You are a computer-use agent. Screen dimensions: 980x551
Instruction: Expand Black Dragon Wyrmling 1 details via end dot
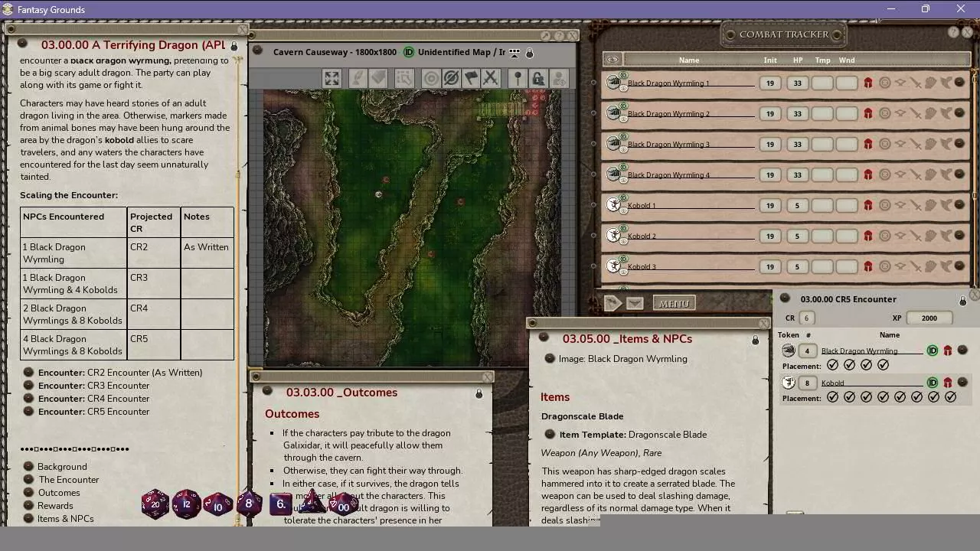coord(959,83)
